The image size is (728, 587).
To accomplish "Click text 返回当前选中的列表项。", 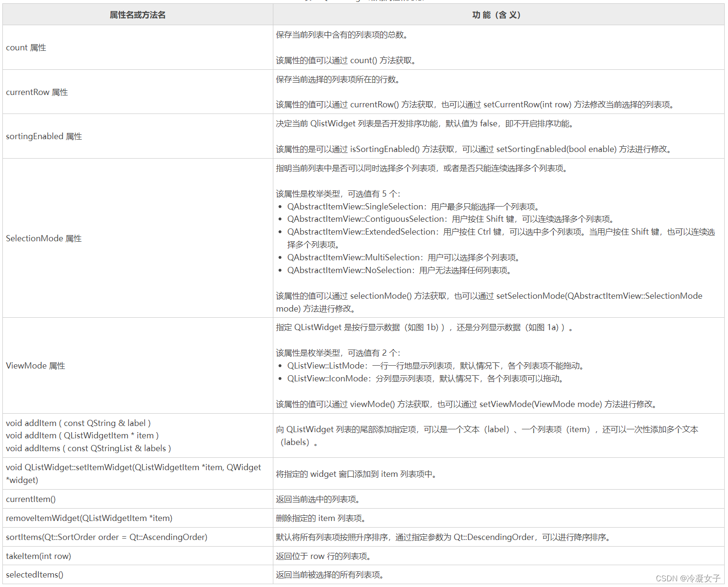I will point(319,499).
